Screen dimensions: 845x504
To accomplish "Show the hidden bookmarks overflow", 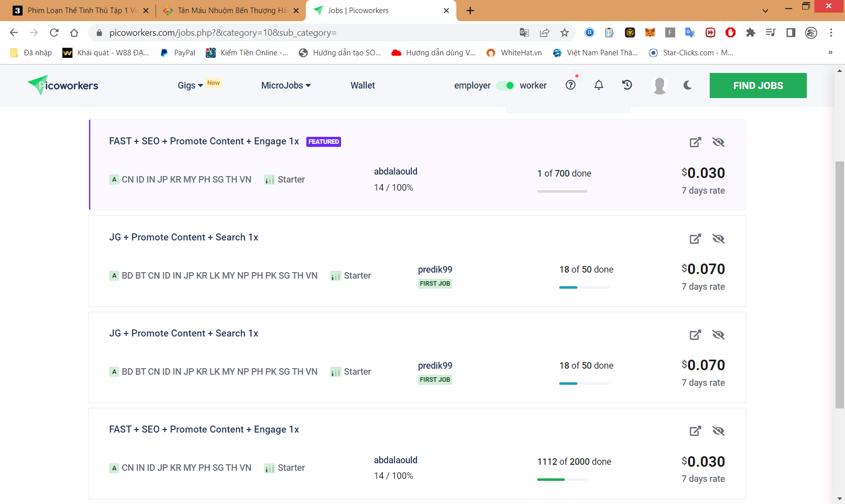I will [830, 52].
